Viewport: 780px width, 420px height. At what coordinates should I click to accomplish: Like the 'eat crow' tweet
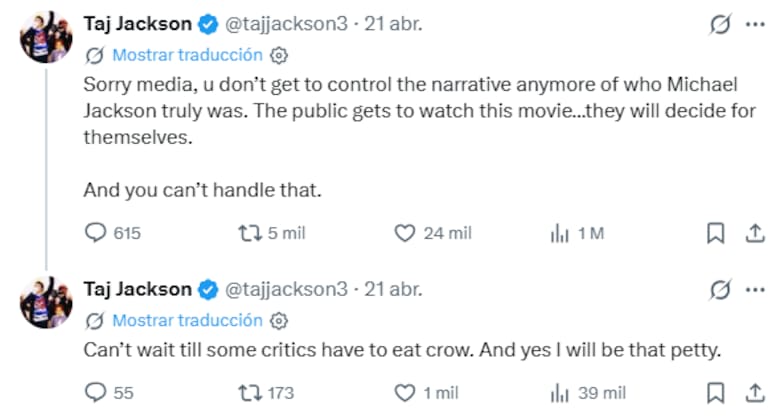[x=404, y=393]
